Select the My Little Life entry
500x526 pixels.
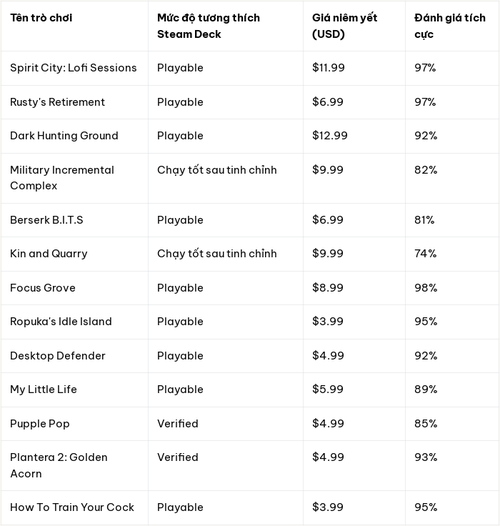tap(43, 389)
